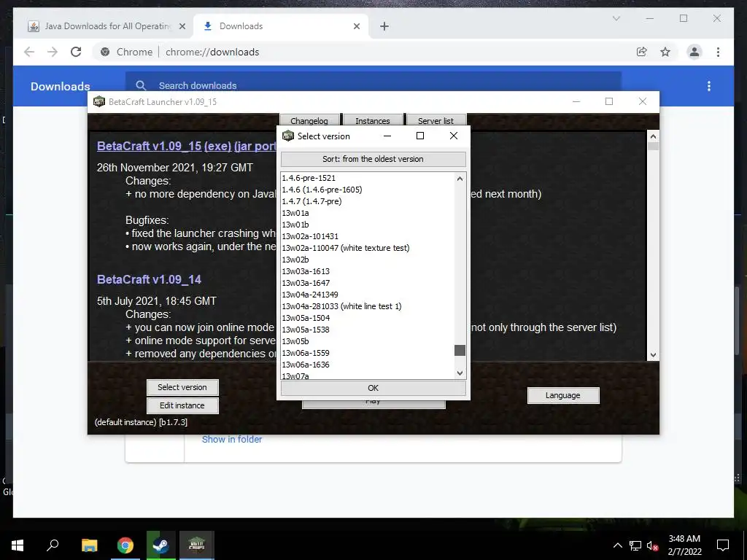Click version list scrollbar up arrow
This screenshot has height=560, width=747.
click(460, 179)
